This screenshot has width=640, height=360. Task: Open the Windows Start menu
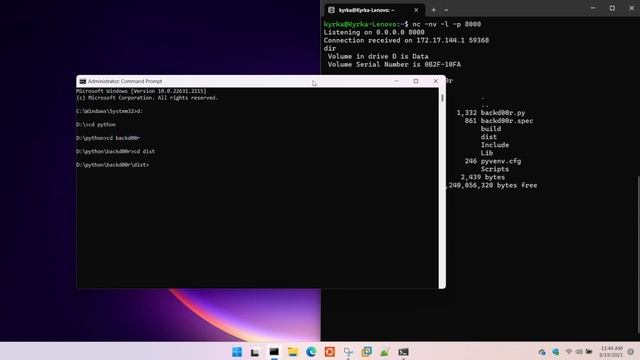coord(237,352)
